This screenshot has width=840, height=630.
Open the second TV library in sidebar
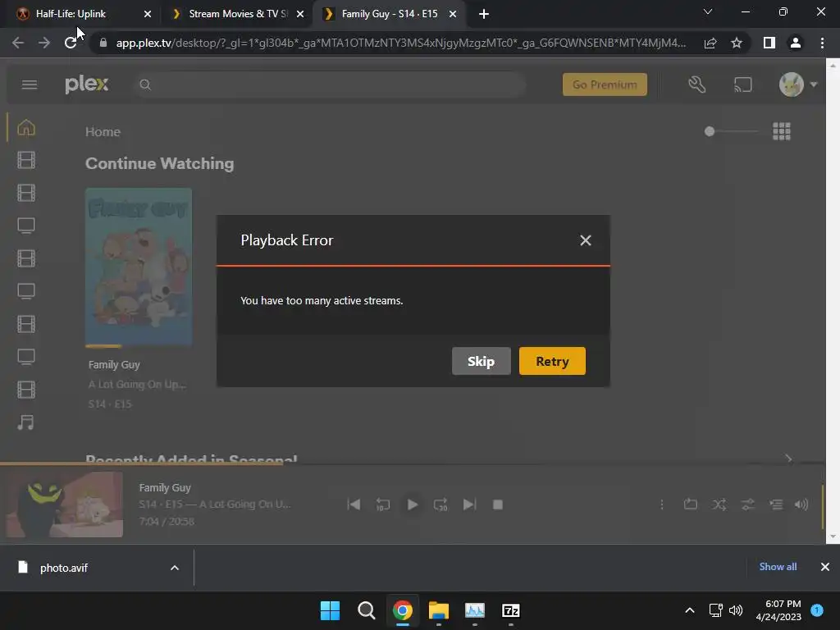25,291
